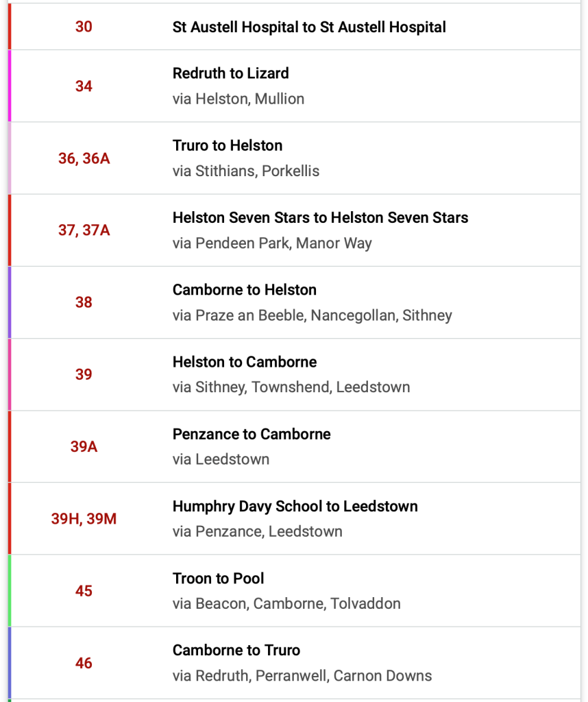Click the "via Stithians, Porkellis" description

246,171
